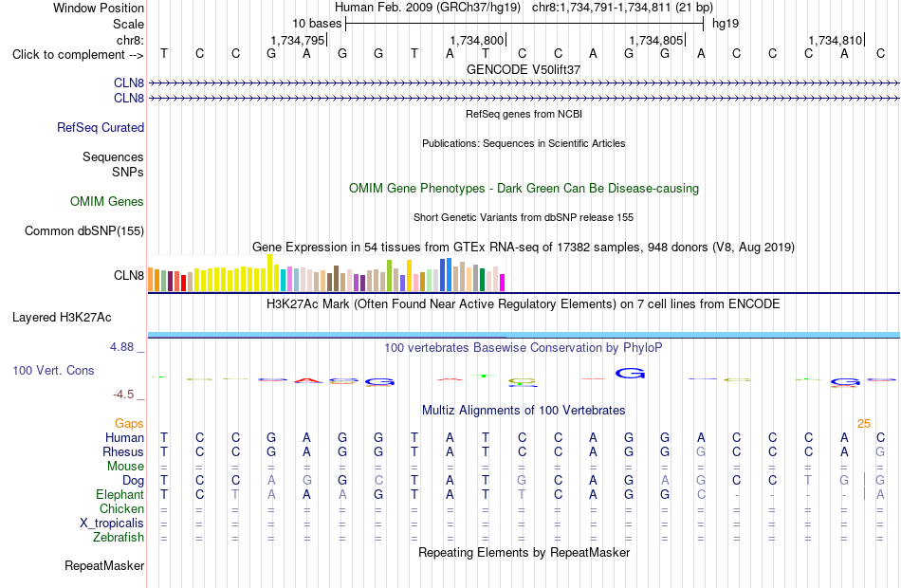901x588 pixels.
Task: Click the -4.5 PhyloP lower axis value
Action: click(x=123, y=395)
